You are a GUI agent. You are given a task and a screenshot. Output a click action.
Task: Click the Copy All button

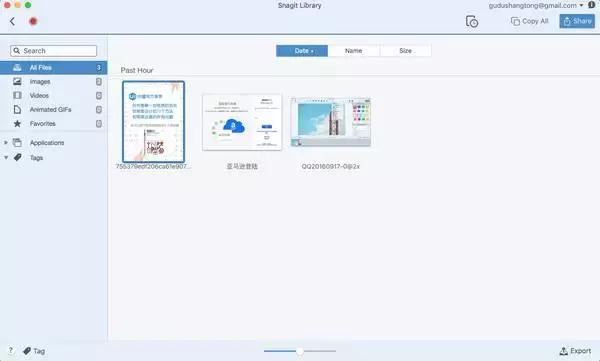point(530,21)
